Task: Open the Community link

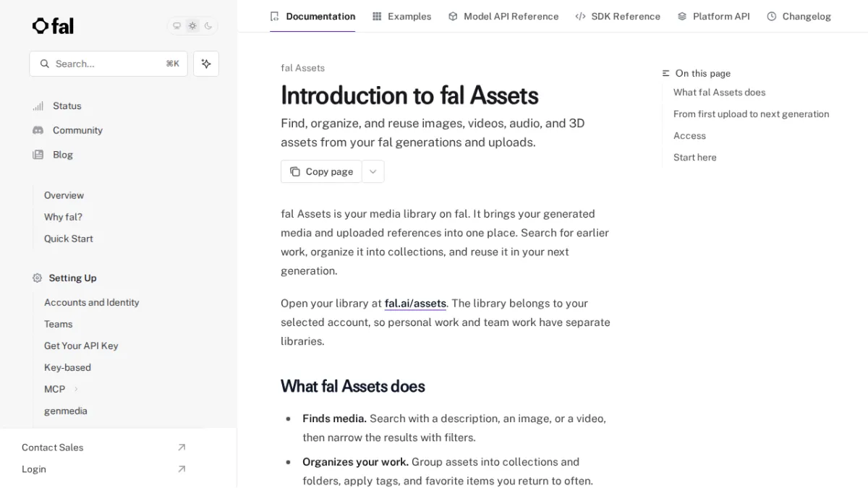Action: pyautogui.click(x=77, y=130)
